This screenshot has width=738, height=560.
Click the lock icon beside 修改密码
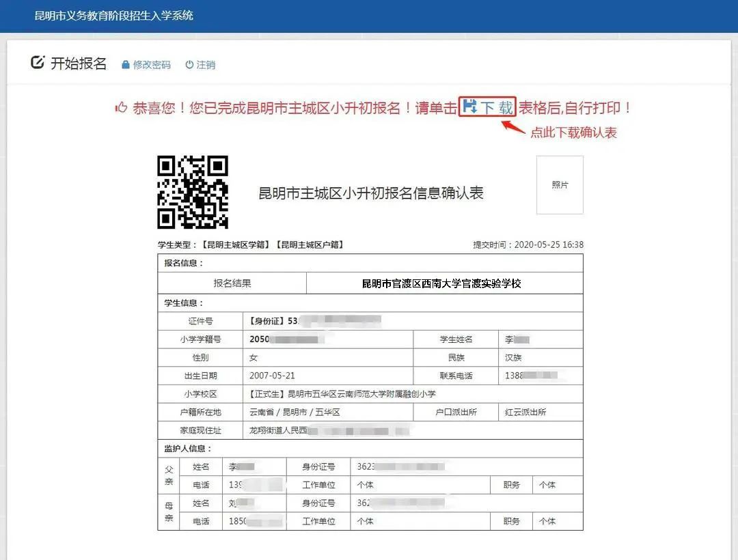point(126,65)
